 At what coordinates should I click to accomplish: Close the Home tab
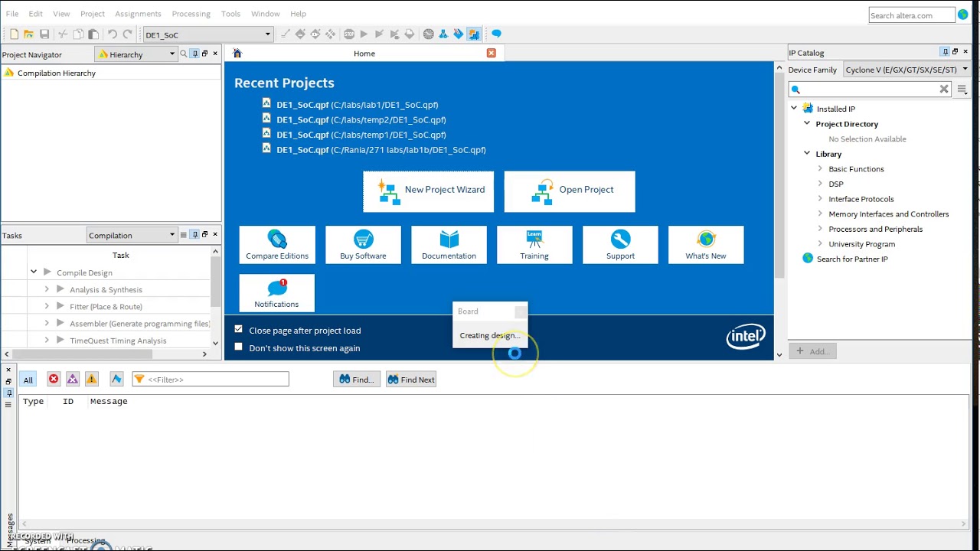click(x=492, y=53)
